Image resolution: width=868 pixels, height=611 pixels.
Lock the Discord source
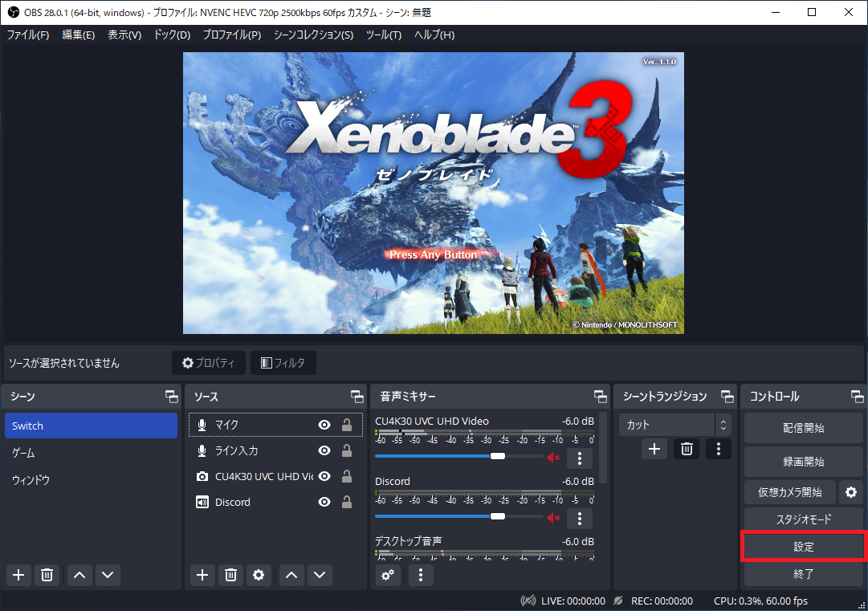(x=347, y=502)
